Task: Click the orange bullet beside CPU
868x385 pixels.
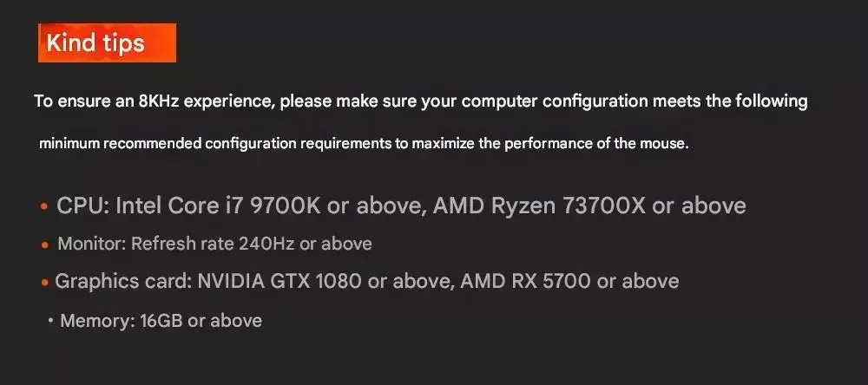Action: (x=43, y=207)
